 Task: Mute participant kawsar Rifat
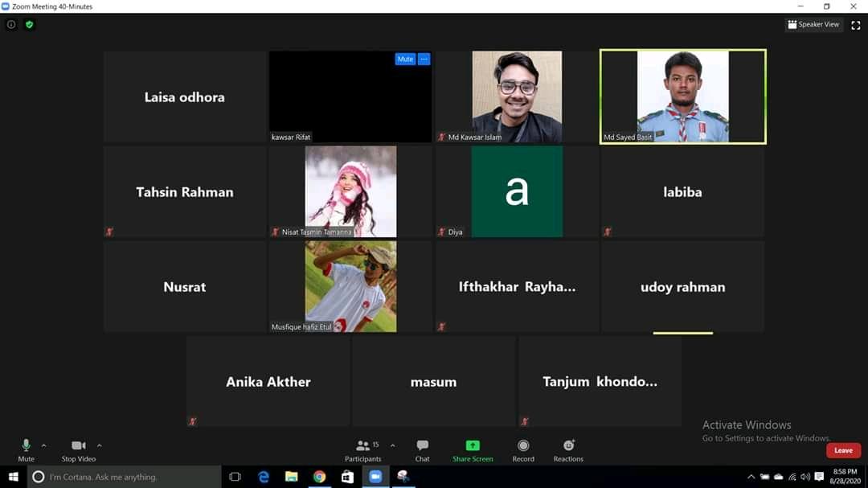[404, 59]
